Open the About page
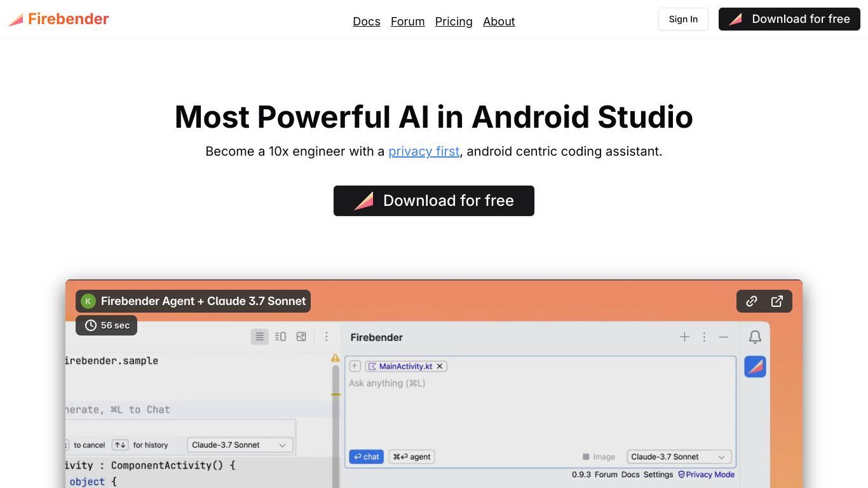 pyautogui.click(x=499, y=22)
